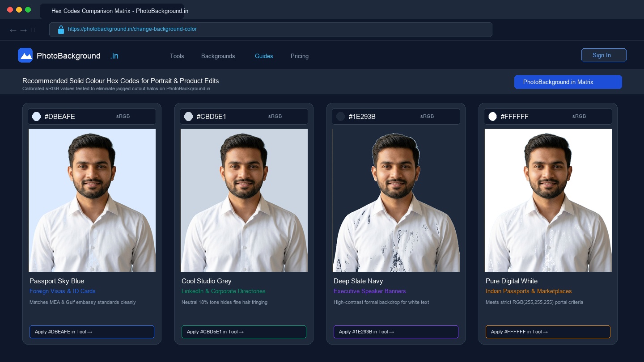Select the Hex Codes Comparison Matrix browser tab
644x362 pixels.
coord(112,11)
